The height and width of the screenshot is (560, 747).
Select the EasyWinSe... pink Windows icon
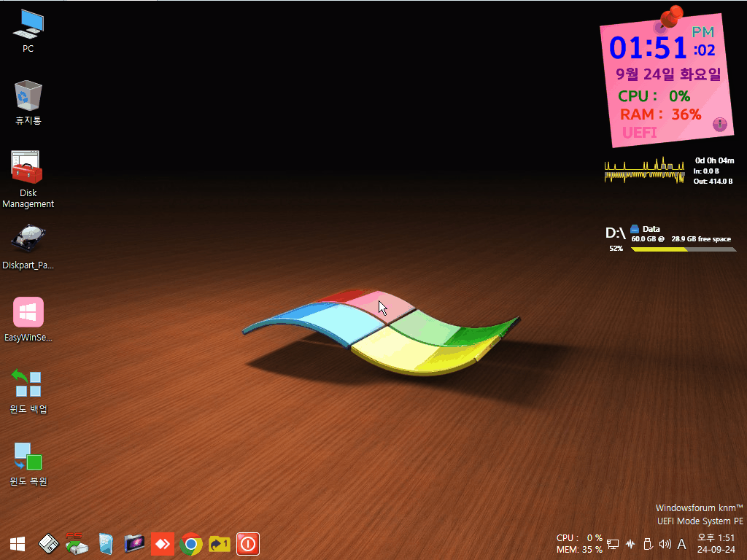pyautogui.click(x=28, y=319)
